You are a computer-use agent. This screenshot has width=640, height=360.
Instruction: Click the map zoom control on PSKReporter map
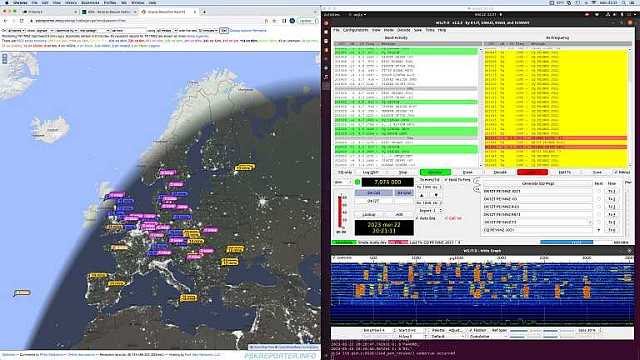(4, 59)
